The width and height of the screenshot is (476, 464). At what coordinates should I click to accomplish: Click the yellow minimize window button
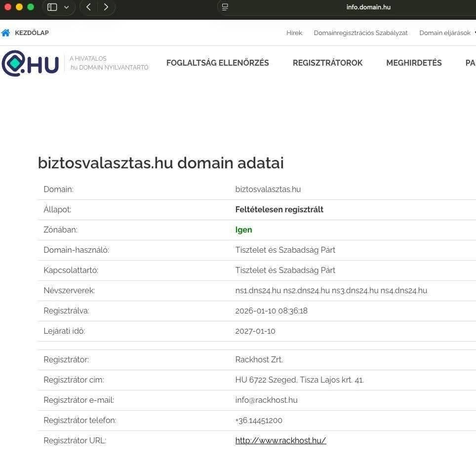point(19,7)
